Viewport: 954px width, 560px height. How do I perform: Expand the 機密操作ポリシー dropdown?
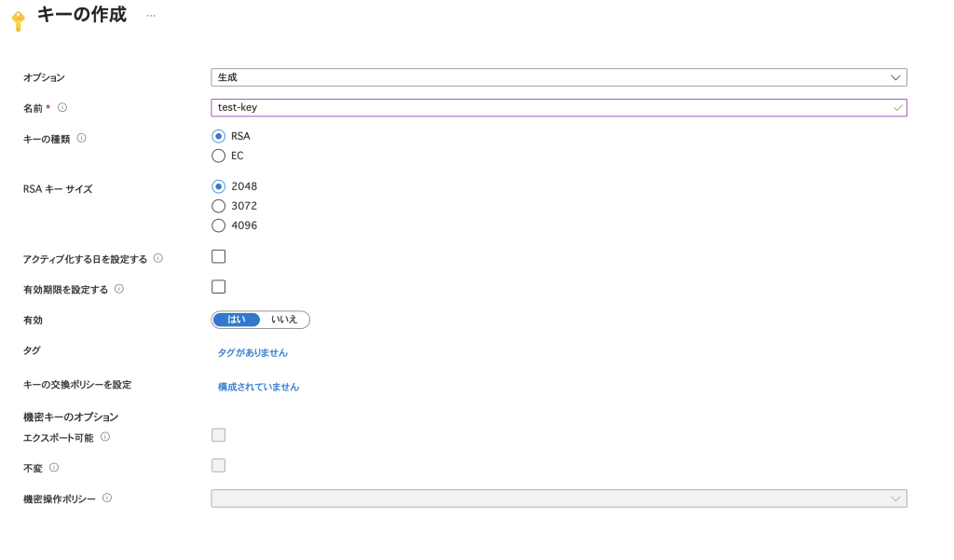[x=559, y=499]
